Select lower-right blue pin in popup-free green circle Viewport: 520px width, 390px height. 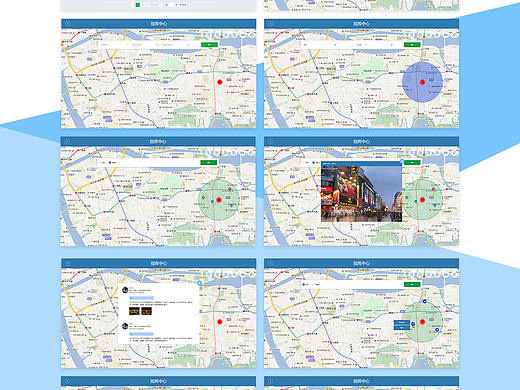[231, 206]
